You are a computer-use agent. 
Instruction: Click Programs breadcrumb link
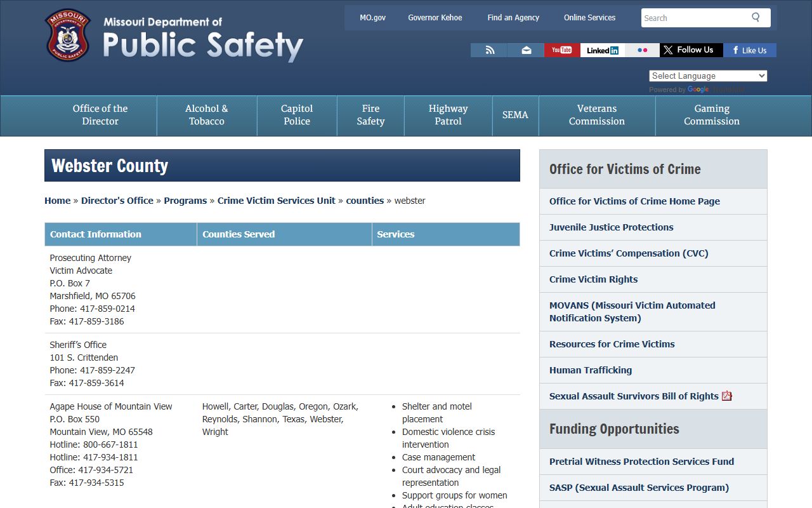[x=185, y=201]
